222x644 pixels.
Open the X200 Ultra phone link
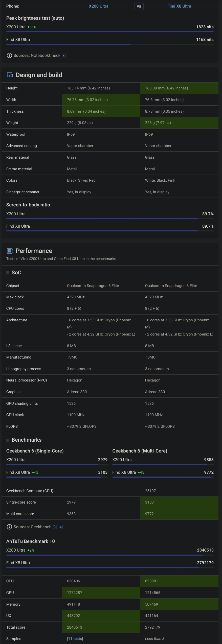tap(99, 6)
